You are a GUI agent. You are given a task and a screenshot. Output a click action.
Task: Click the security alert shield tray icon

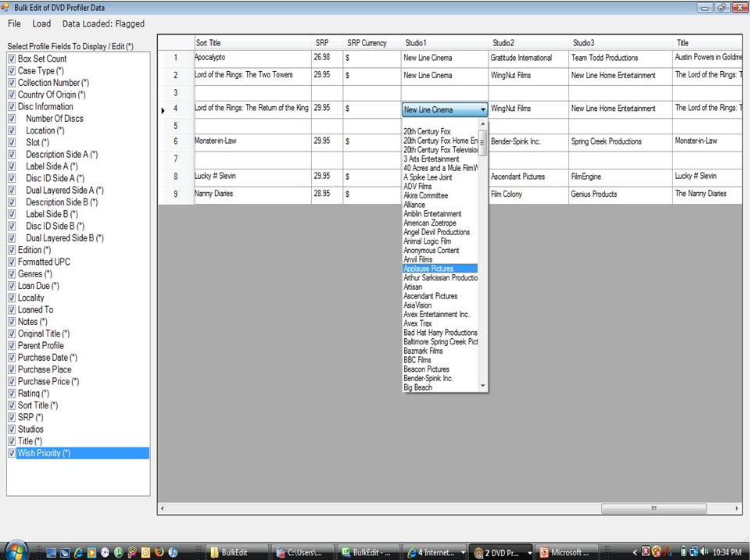(x=656, y=552)
